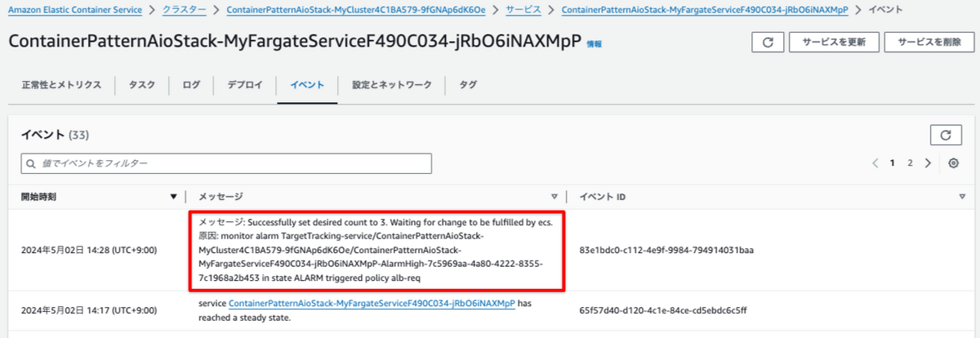Refresh the events list panel

point(947,136)
